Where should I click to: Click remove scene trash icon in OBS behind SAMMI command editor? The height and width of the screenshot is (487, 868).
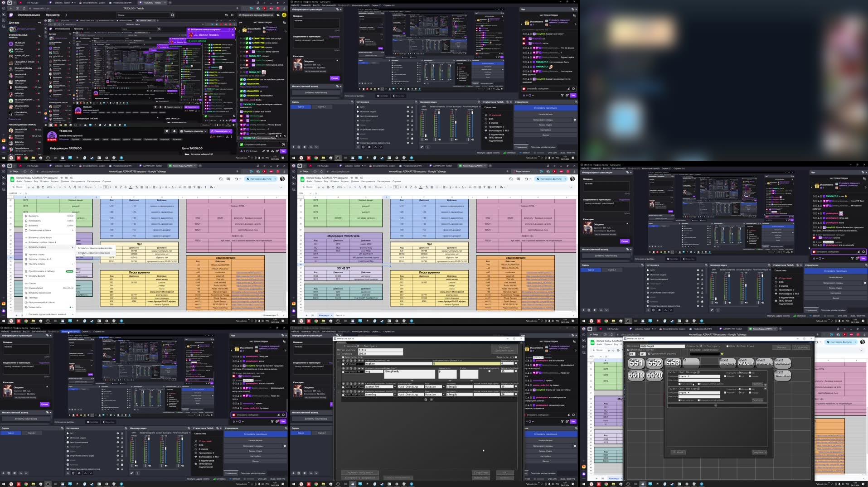(x=299, y=473)
